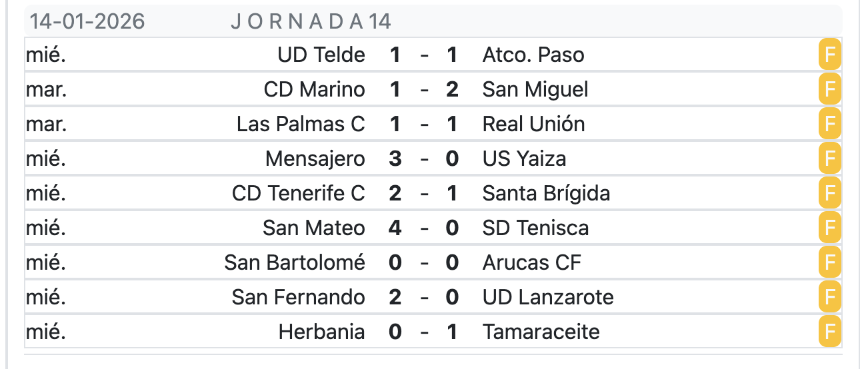Open SD Tenisca team link

coord(535,228)
